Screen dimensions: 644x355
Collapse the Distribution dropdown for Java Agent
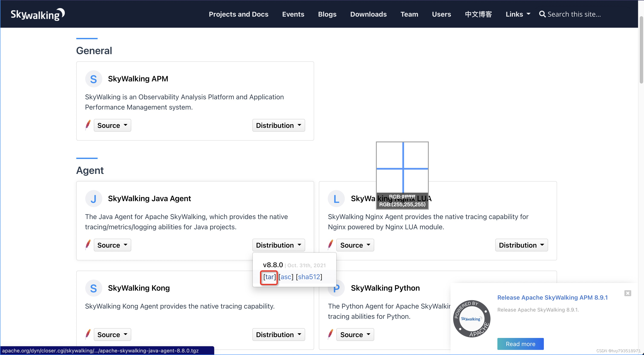pos(279,245)
